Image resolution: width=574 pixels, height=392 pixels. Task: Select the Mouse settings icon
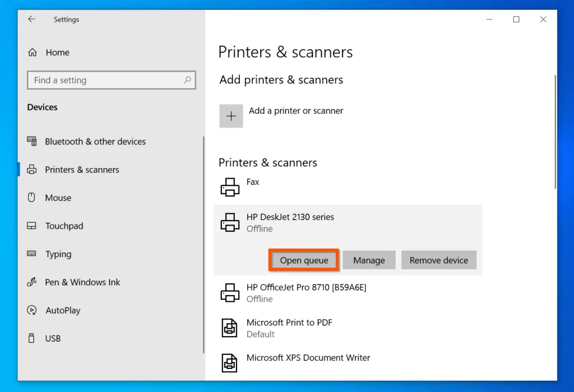click(x=31, y=198)
